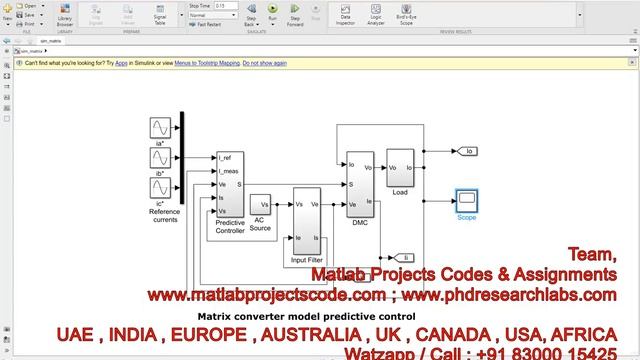Click the expand chevrons at bottom-left palette
This screenshot has width=640, height=360.
(x=7, y=350)
